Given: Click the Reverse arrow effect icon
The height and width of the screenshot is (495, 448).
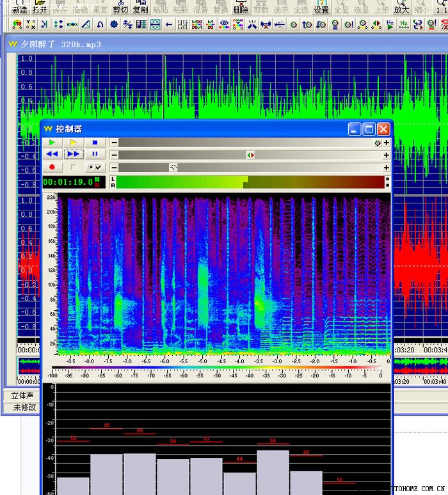Looking at the screenshot, I should [x=169, y=24].
